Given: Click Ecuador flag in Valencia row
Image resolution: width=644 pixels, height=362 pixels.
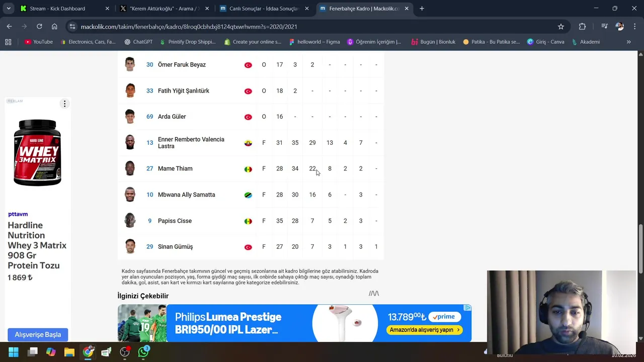Looking at the screenshot, I should coord(248,143).
